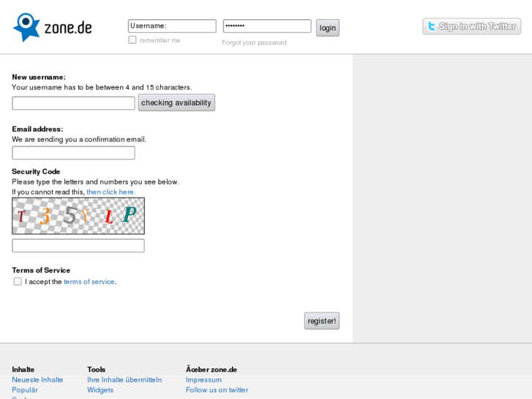Open Populär footer link
The image size is (532, 399).
tap(25, 389)
